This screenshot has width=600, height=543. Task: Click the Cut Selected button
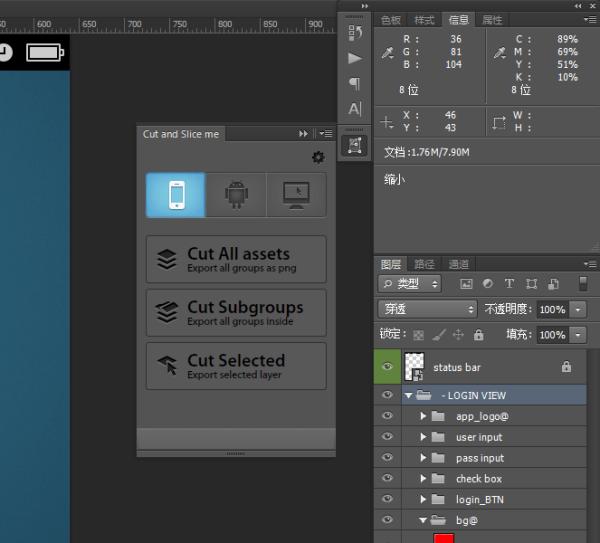pos(236,366)
